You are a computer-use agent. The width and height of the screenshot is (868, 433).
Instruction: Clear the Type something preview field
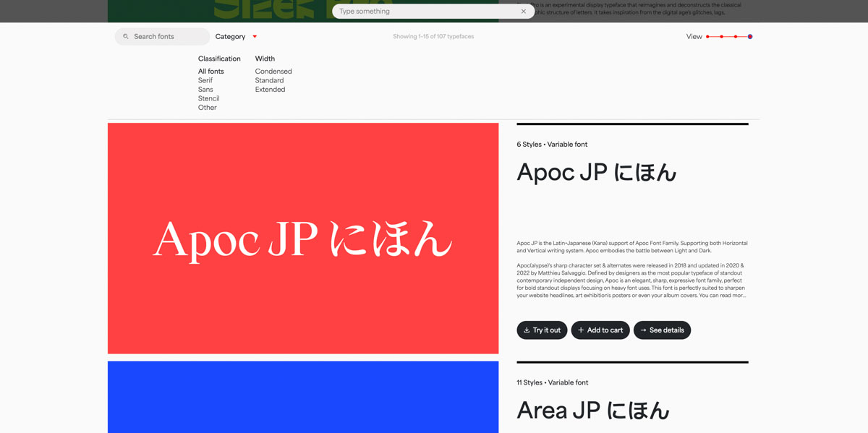(524, 12)
